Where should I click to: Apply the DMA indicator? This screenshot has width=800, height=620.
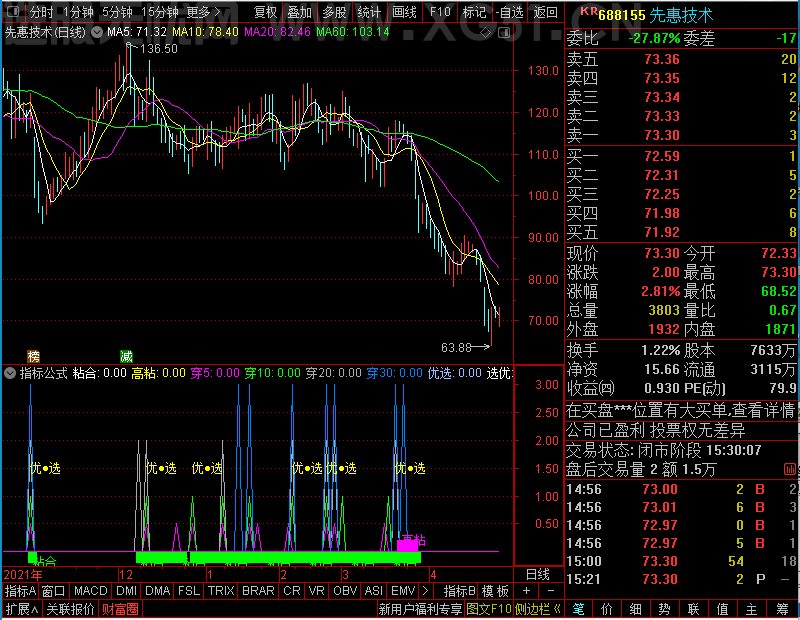pyautogui.click(x=158, y=591)
